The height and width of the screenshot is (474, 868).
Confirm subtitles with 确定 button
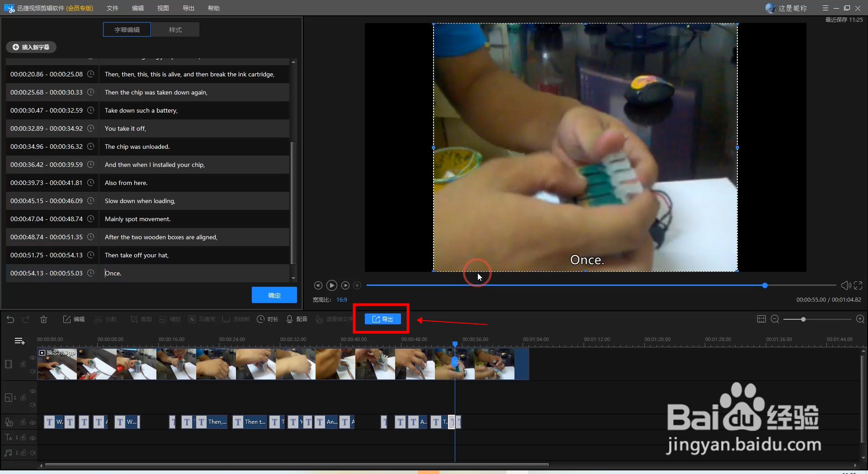(274, 295)
